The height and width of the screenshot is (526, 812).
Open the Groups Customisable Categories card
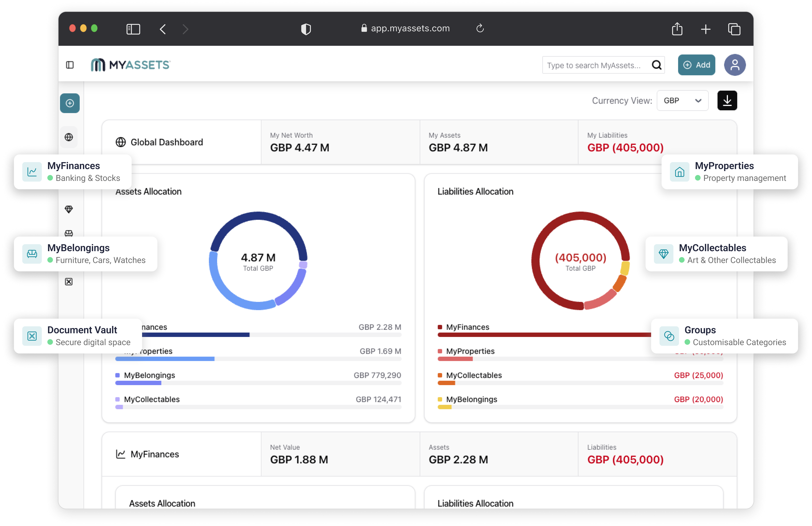tap(724, 336)
